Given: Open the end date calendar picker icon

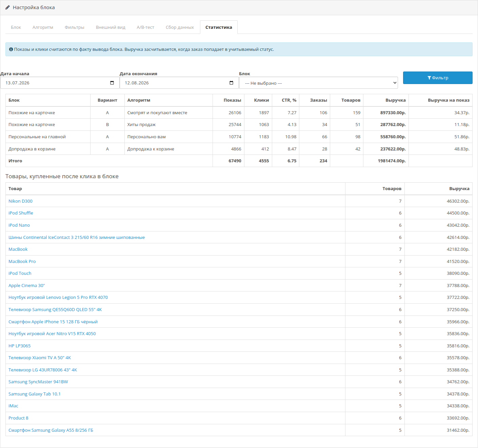Looking at the screenshot, I should click(x=232, y=83).
